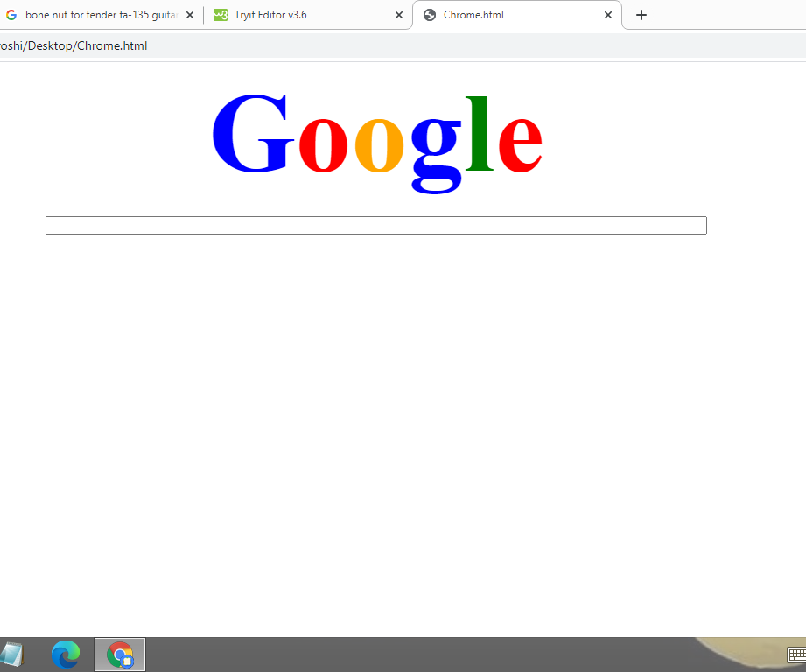Click the search box below the Google logo
Screen dimensions: 806x672
(376, 225)
